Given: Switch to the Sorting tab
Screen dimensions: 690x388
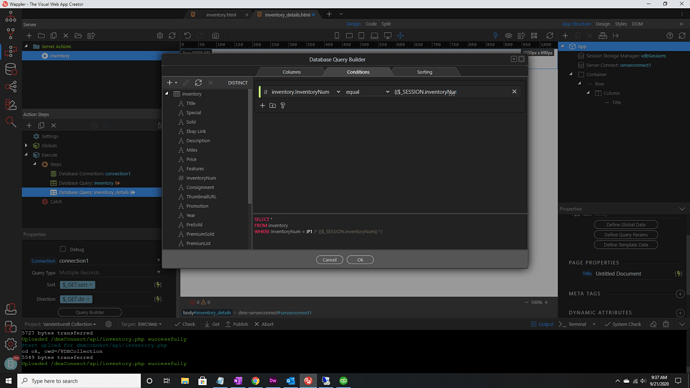Looking at the screenshot, I should tap(425, 72).
